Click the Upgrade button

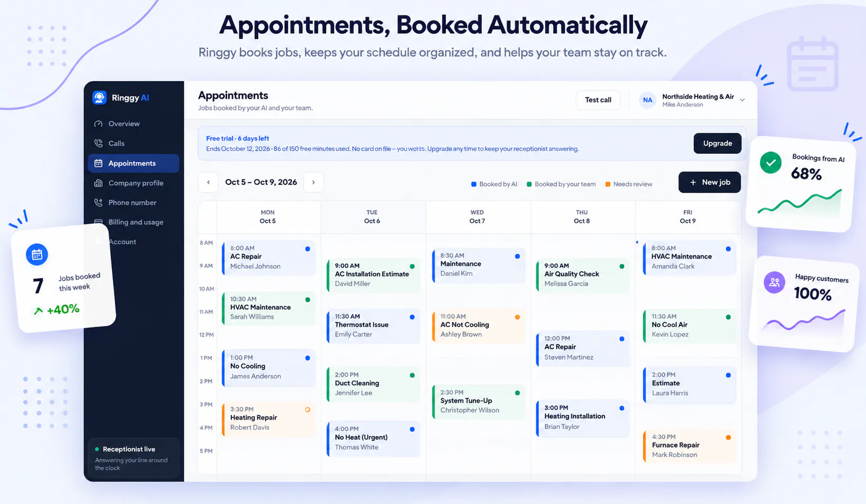[717, 143]
